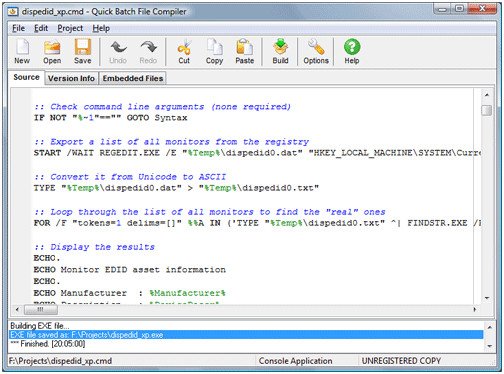Image resolution: width=504 pixels, height=374 pixels.
Task: Close the Quick Batch File Compiler window
Action: click(482, 9)
